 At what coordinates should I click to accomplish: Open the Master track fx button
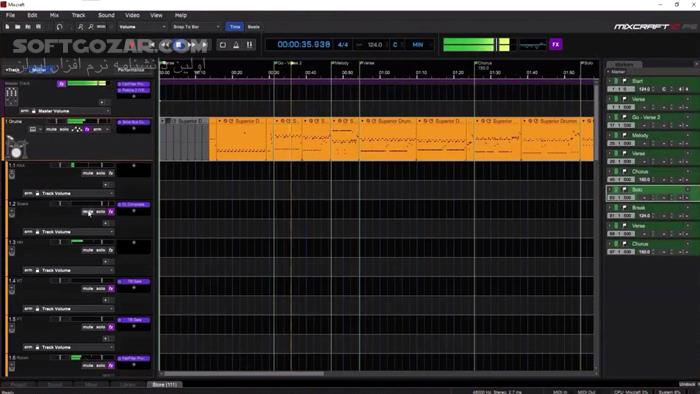point(61,83)
